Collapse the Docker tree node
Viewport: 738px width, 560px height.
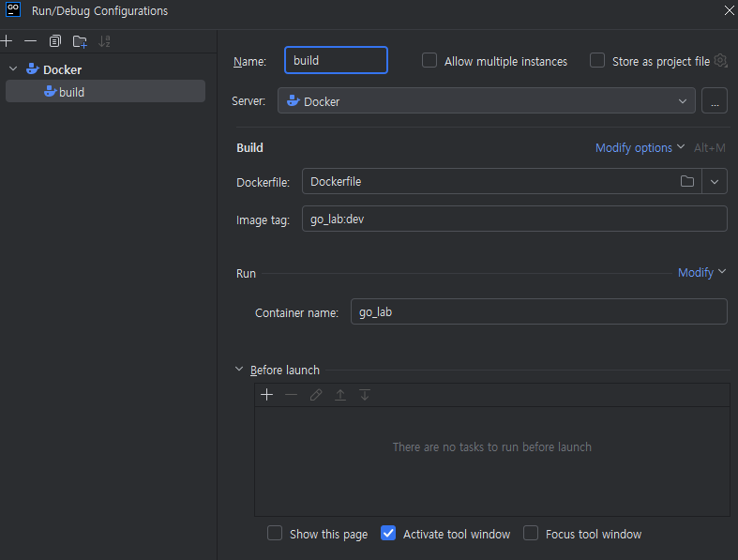[x=13, y=69]
